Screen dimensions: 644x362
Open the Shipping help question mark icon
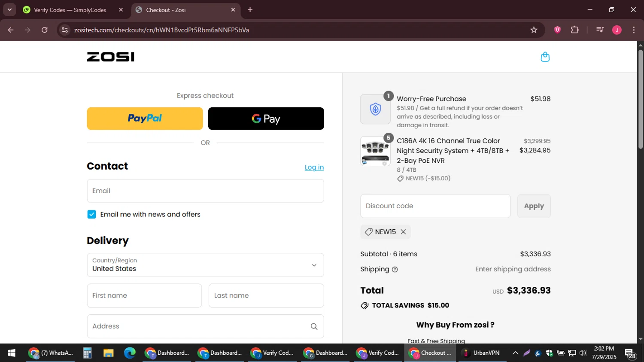[x=395, y=270]
